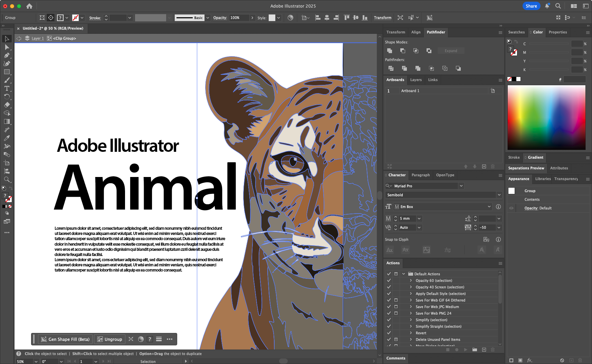The height and width of the screenshot is (364, 592).
Task: Click Gen Shape Fill (Beta) button
Action: (65, 339)
